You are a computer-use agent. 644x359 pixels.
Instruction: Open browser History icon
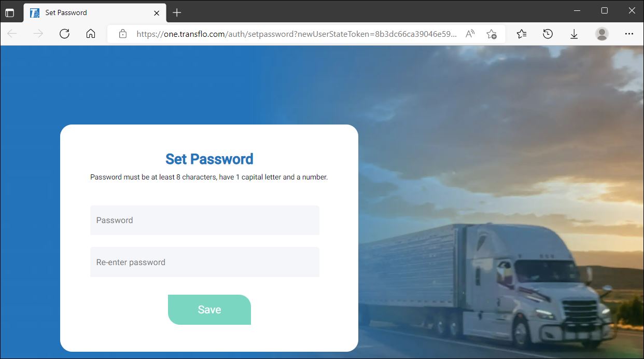click(x=548, y=34)
